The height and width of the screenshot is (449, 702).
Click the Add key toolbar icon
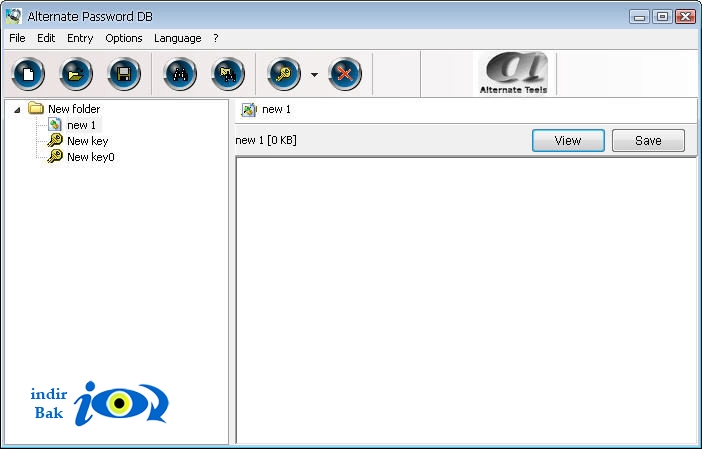tap(284, 74)
